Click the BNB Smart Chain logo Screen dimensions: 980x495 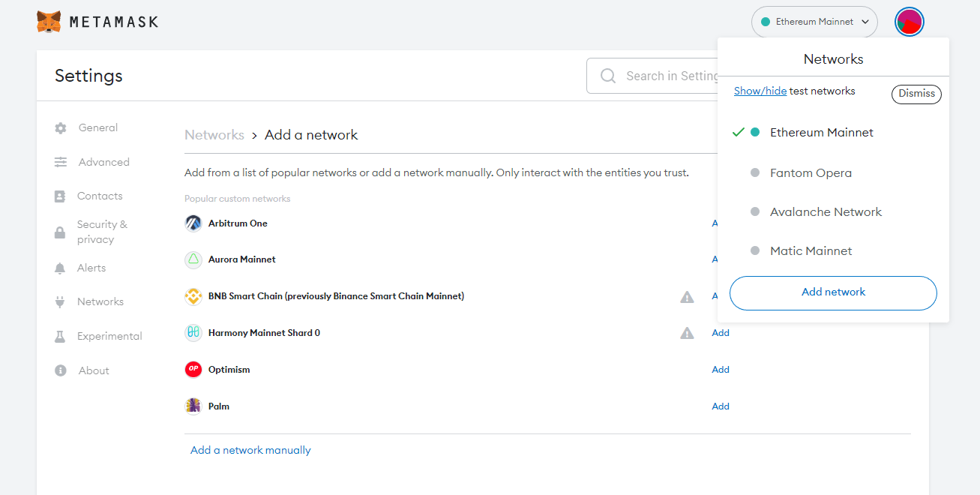193,296
